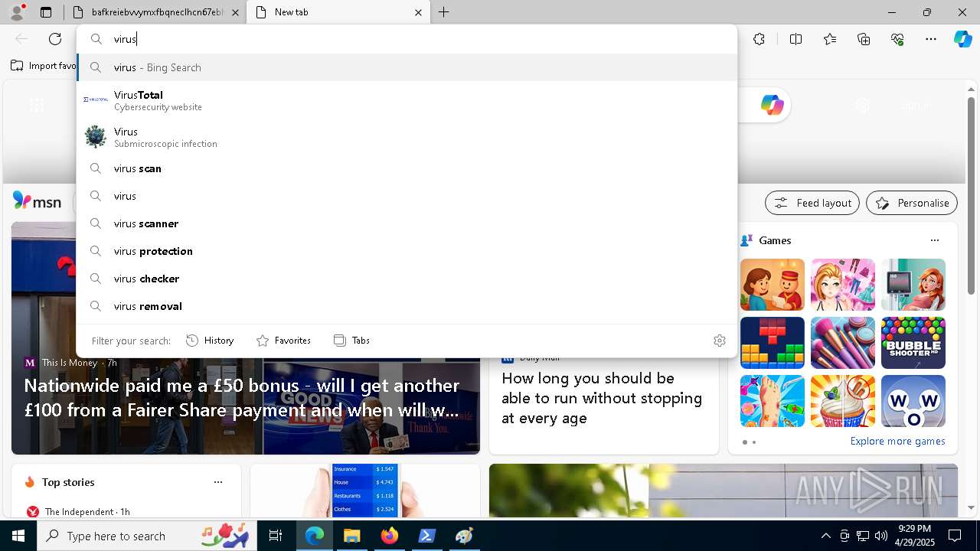980x551 pixels.
Task: Toggle the split screen icon
Action: tap(795, 39)
